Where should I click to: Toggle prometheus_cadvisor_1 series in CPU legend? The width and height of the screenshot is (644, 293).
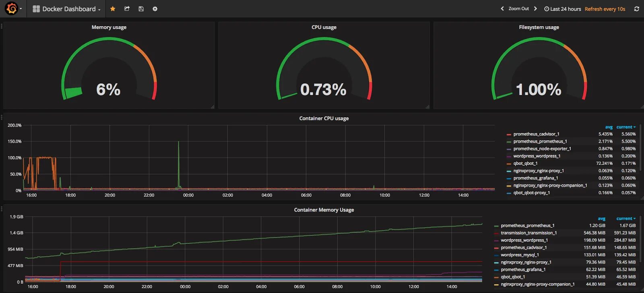tap(536, 134)
